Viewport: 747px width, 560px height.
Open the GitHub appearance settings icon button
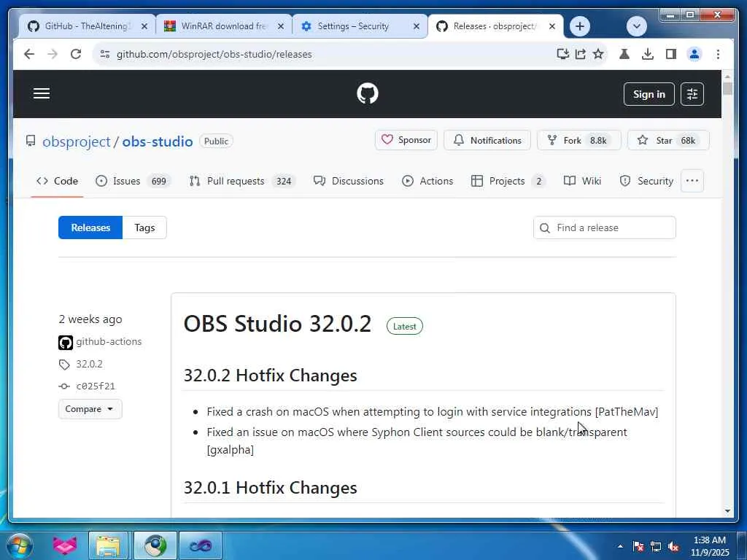tap(692, 94)
